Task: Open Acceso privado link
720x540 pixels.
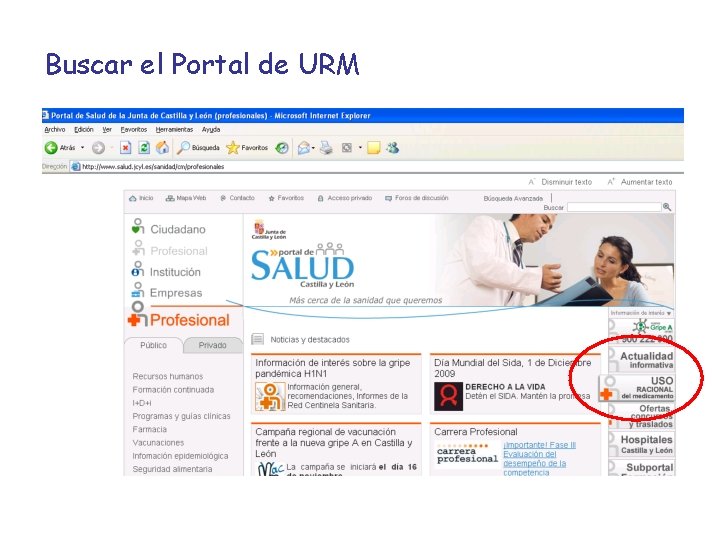Action: pyautogui.click(x=344, y=198)
